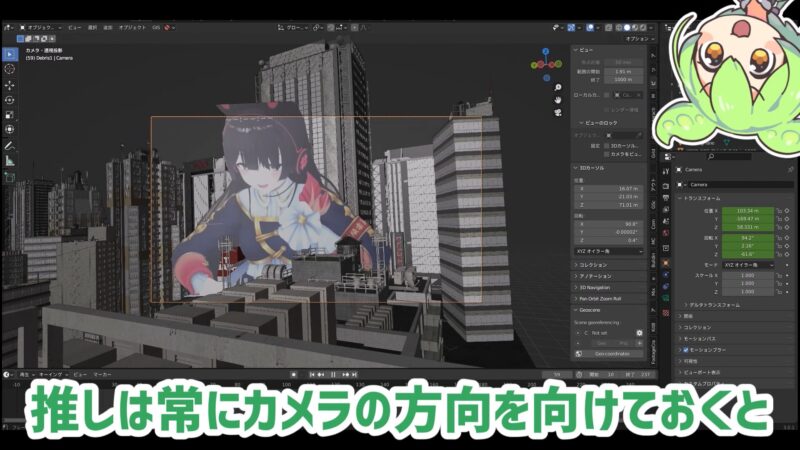Click the Geo-coordinates button
The height and width of the screenshot is (450, 800).
click(x=610, y=354)
